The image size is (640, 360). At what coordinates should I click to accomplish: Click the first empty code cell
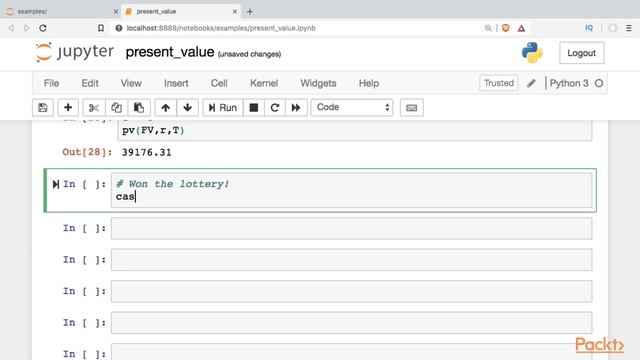point(351,228)
